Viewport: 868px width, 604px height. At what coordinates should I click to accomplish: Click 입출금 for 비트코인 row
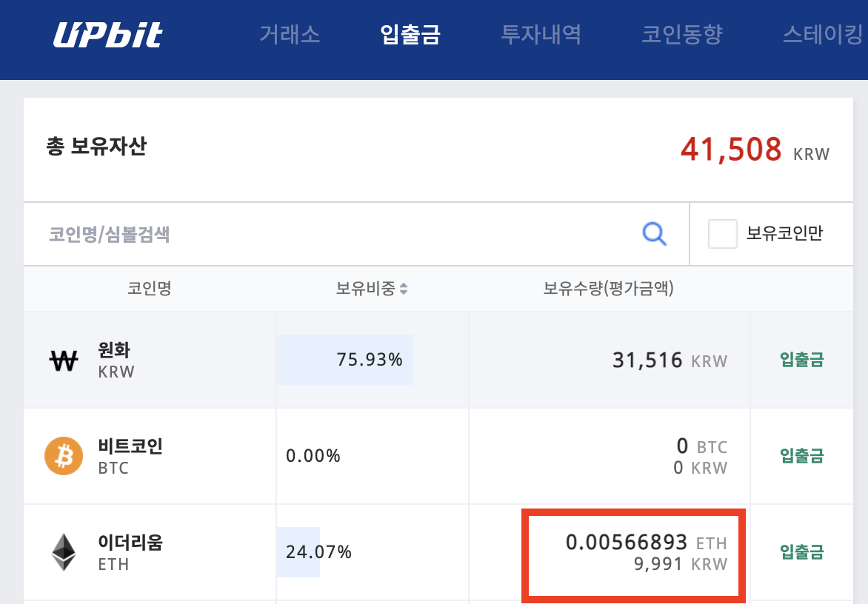(801, 456)
